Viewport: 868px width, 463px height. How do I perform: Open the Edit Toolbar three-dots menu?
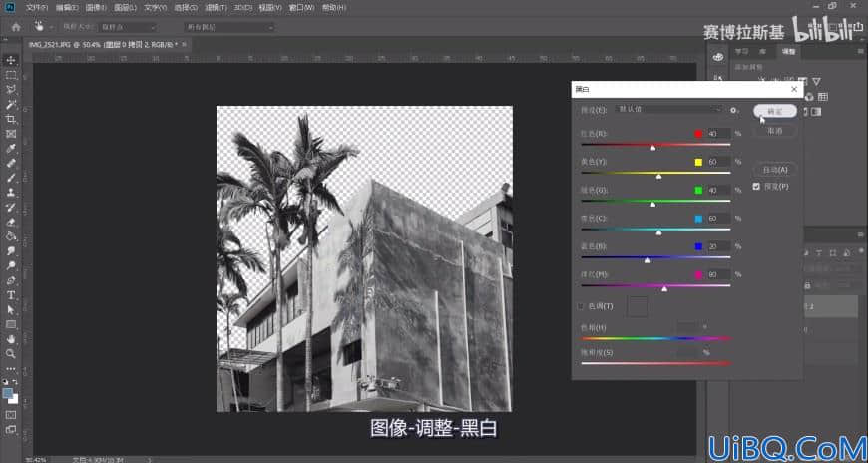pos(11,368)
